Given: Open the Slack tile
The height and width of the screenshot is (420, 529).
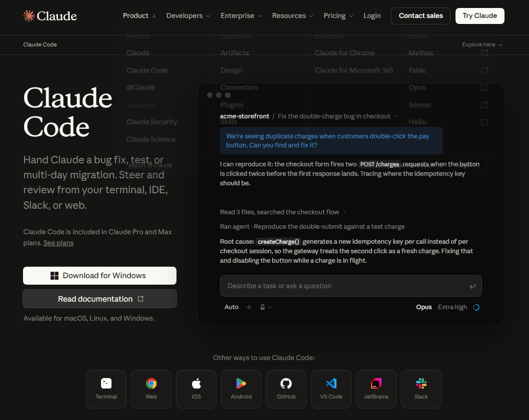Looking at the screenshot, I should click(x=421, y=390).
